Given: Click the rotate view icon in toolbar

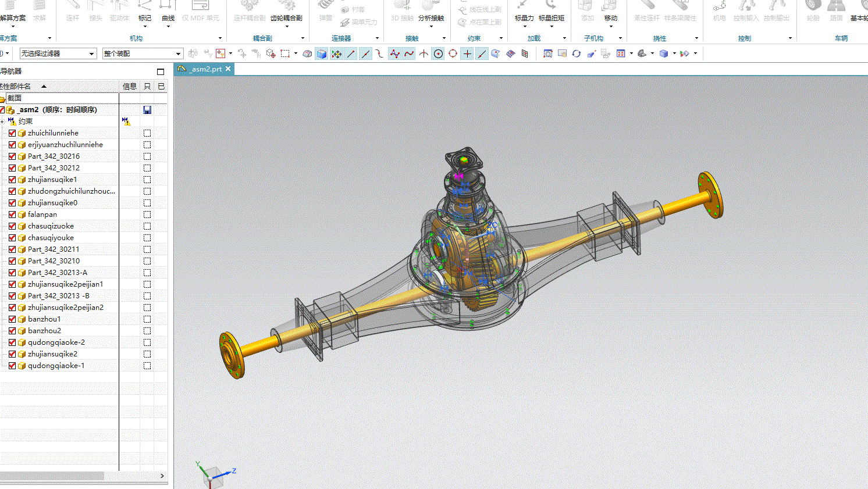Looking at the screenshot, I should click(576, 53).
